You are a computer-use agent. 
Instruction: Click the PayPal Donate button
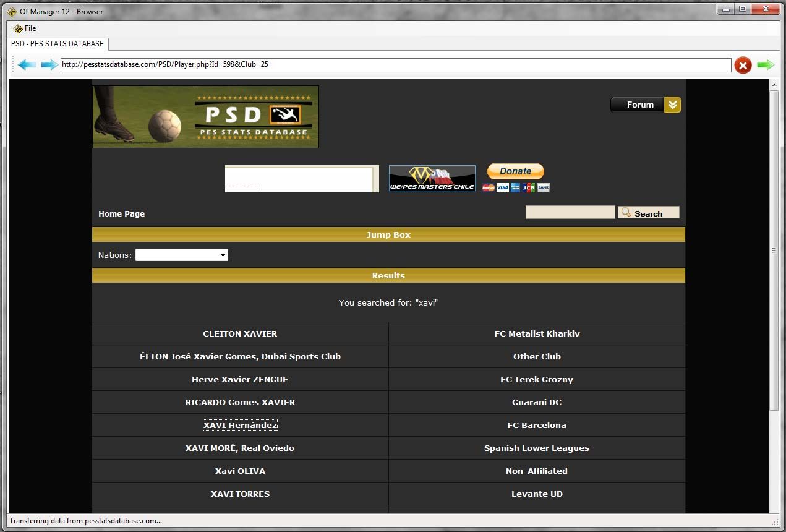515,171
